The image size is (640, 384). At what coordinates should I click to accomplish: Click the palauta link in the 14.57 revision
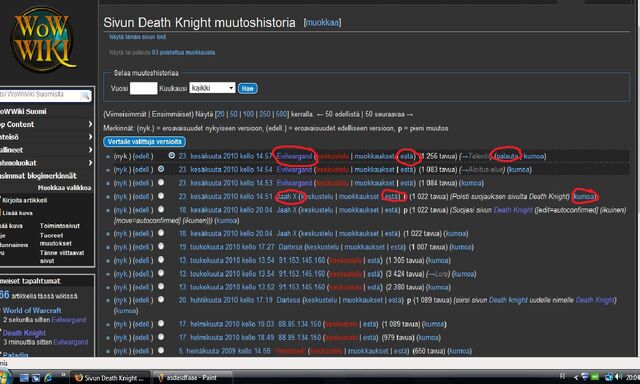[506, 156]
